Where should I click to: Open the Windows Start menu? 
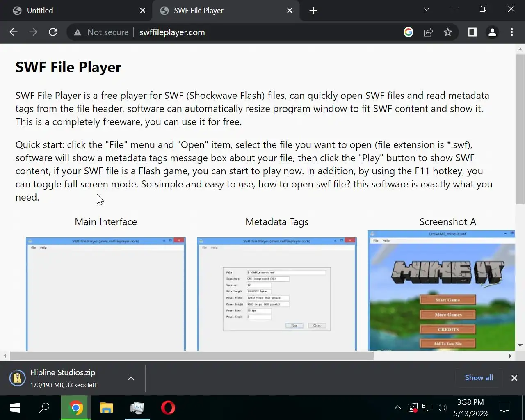15,408
